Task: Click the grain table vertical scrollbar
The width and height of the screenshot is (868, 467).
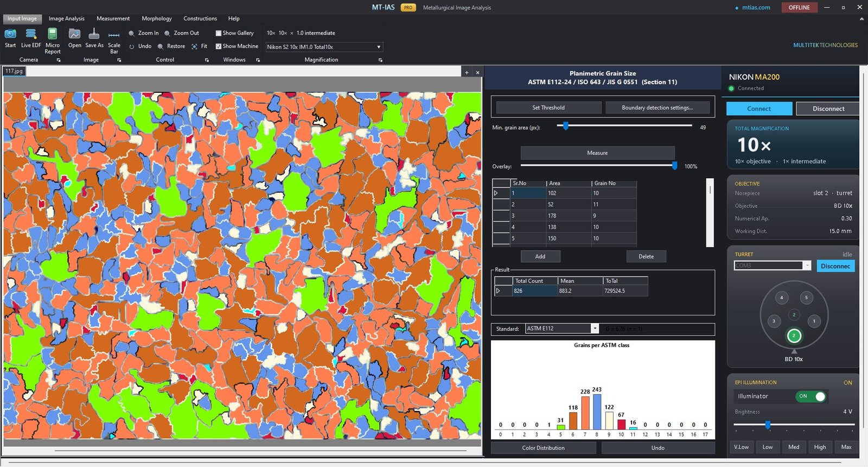Action: pyautogui.click(x=710, y=213)
